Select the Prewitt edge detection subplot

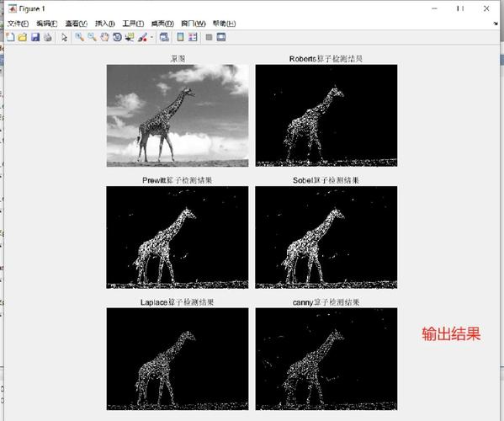[x=178, y=237]
